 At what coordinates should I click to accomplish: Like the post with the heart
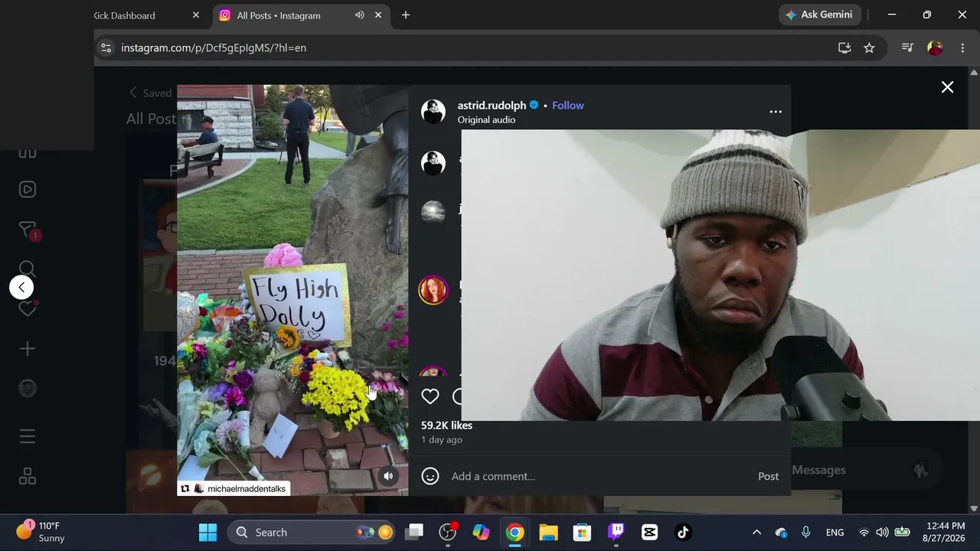coord(430,396)
